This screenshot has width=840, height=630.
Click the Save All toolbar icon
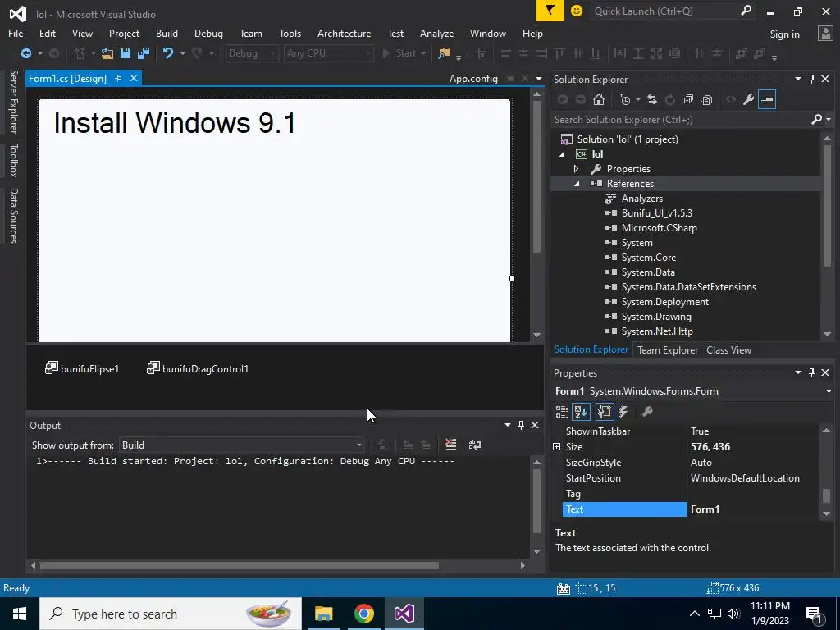144,53
